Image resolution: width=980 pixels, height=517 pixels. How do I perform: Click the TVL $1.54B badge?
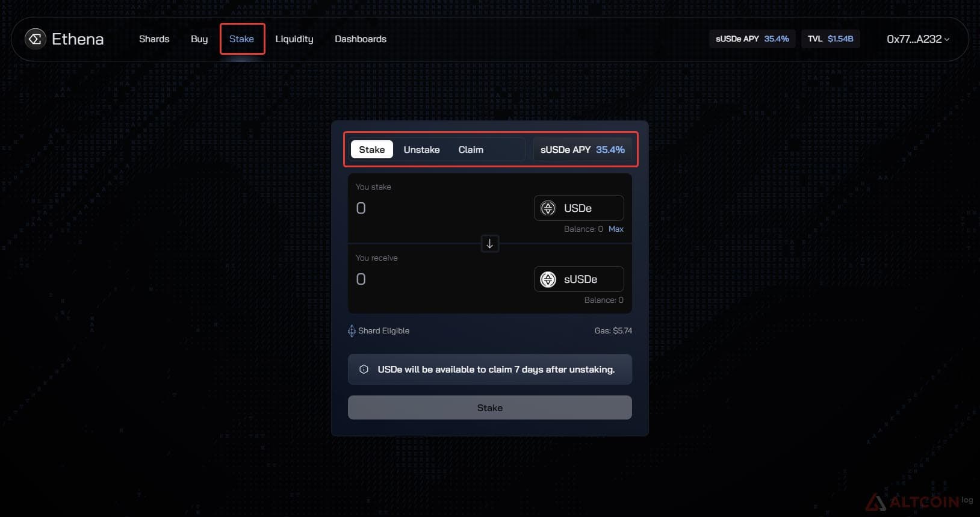(x=831, y=39)
